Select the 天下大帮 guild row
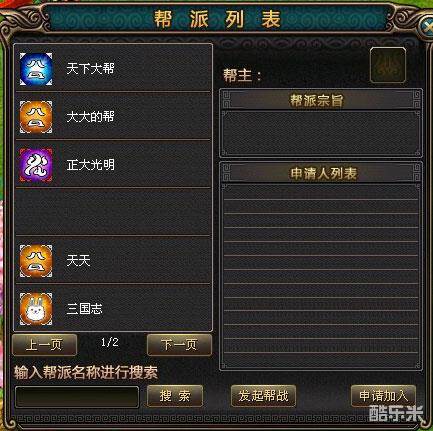 point(113,68)
